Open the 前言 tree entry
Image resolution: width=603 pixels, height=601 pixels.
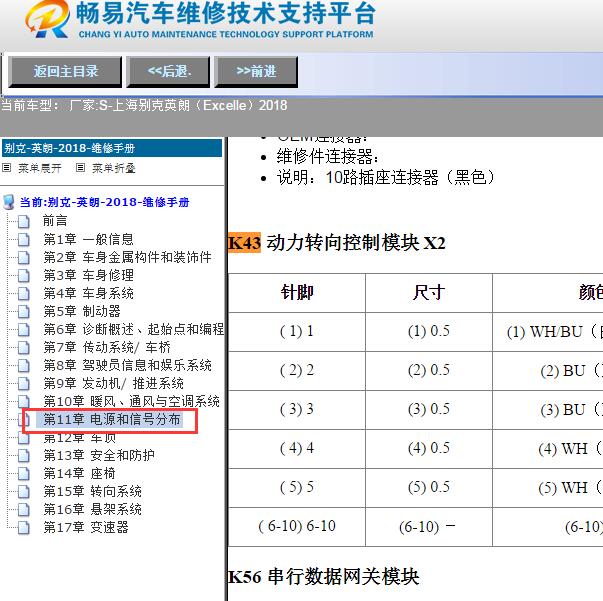click(x=55, y=221)
